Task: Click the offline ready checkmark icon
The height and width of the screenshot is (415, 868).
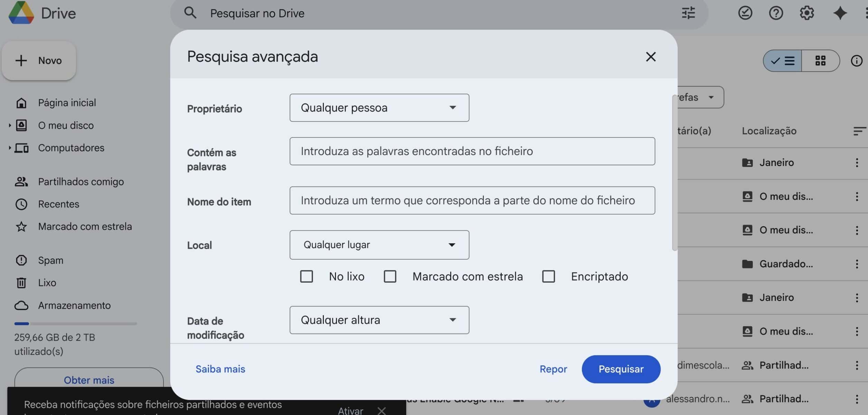Action: tap(745, 13)
